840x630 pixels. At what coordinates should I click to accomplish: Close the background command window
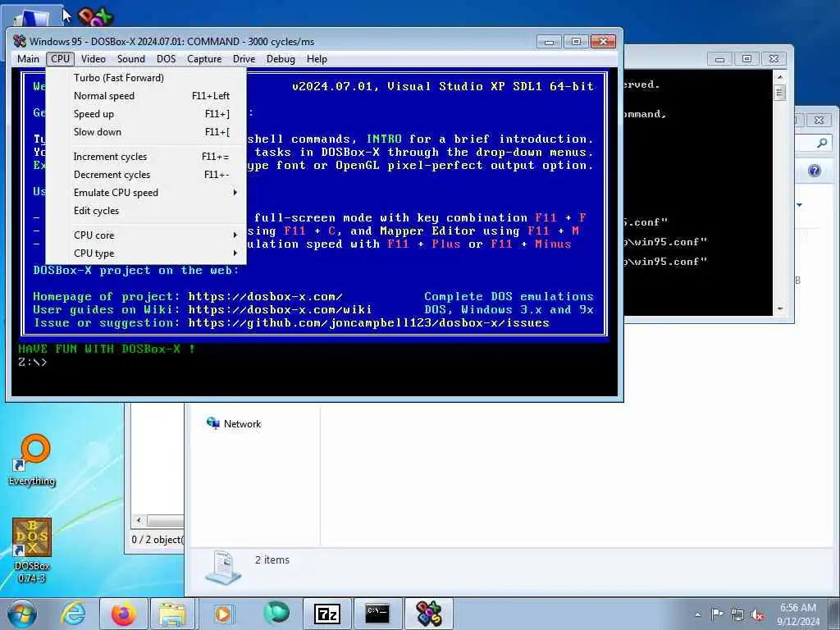[774, 58]
